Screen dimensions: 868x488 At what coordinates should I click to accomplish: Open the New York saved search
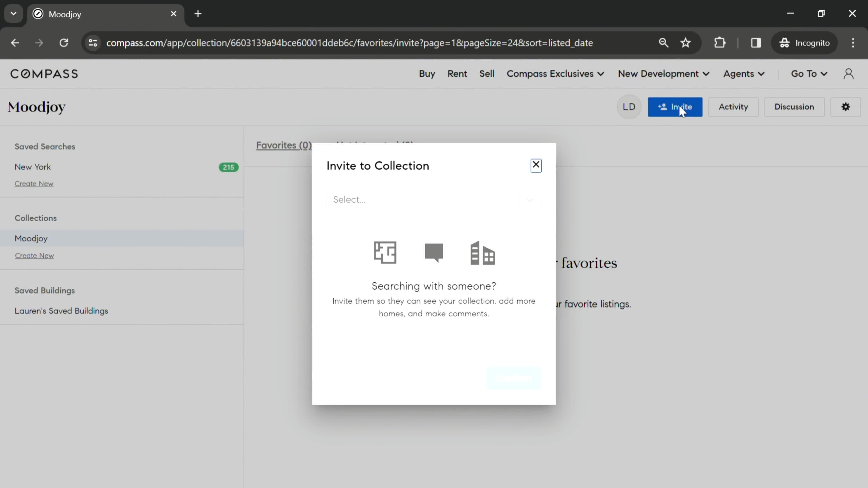[x=33, y=167]
